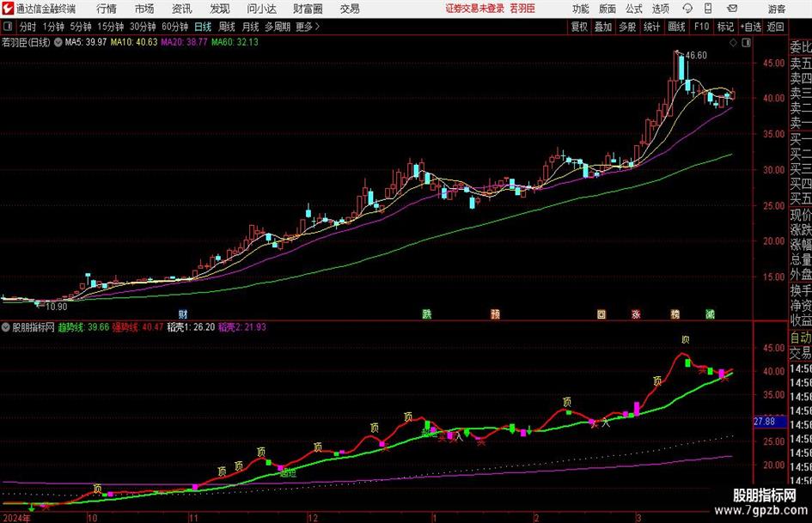Click the 46.60 high price label
Image resolution: width=812 pixels, height=523 pixels.
pyautogui.click(x=696, y=56)
